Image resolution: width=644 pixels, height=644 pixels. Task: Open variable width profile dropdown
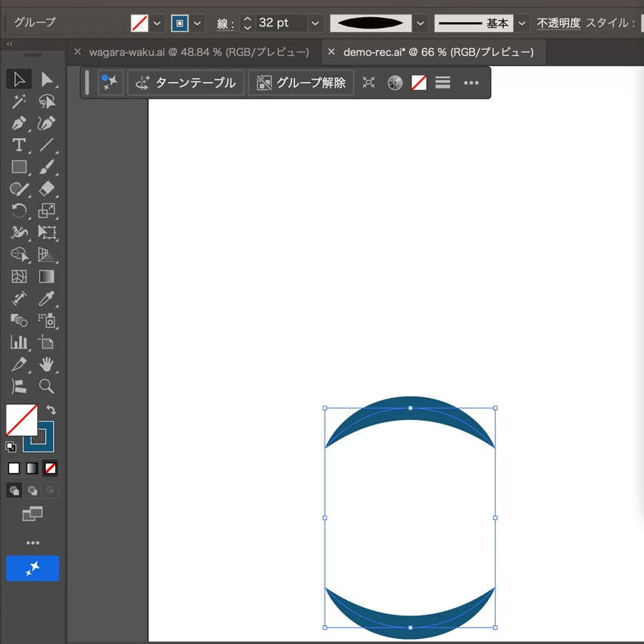click(420, 24)
